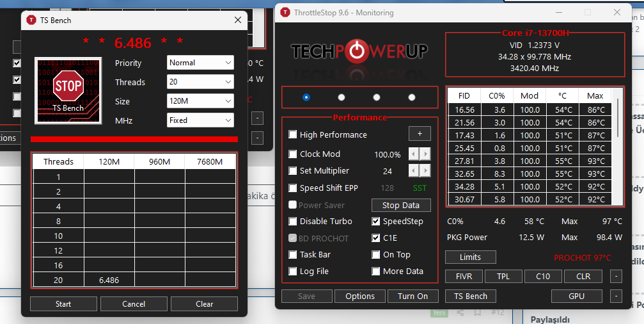Open Options in ThrottleStop
The width and height of the screenshot is (644, 324).
coord(360,296)
